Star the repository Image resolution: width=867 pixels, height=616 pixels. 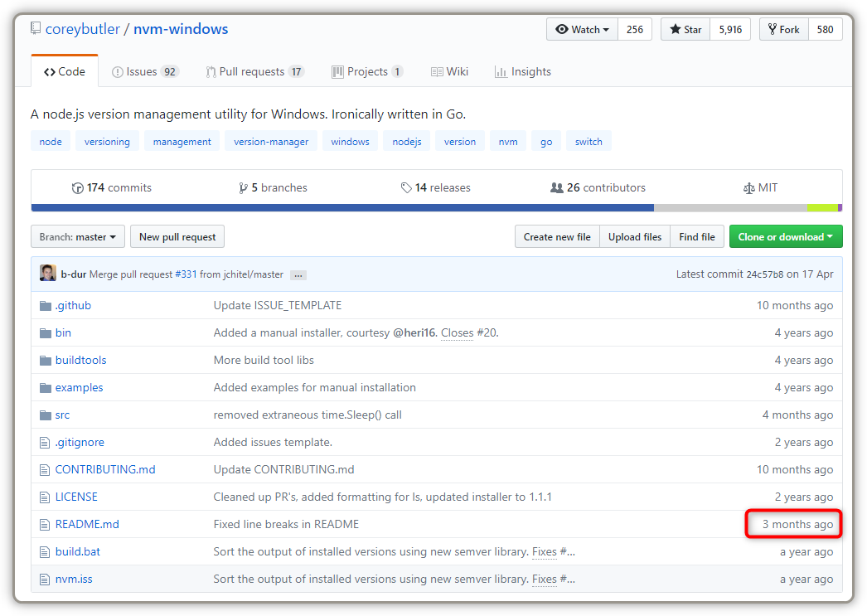pos(685,29)
